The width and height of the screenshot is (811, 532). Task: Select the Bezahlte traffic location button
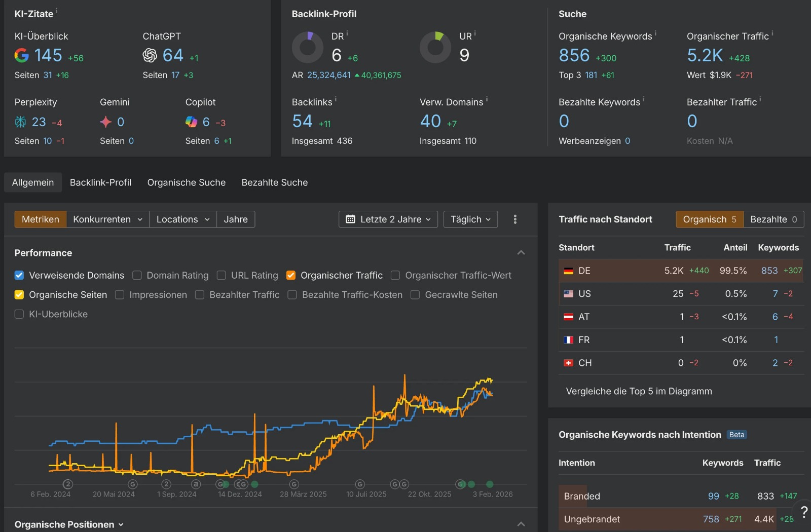[773, 219]
